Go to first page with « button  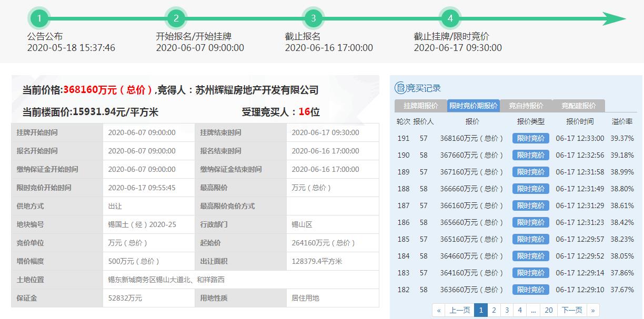[x=439, y=310]
